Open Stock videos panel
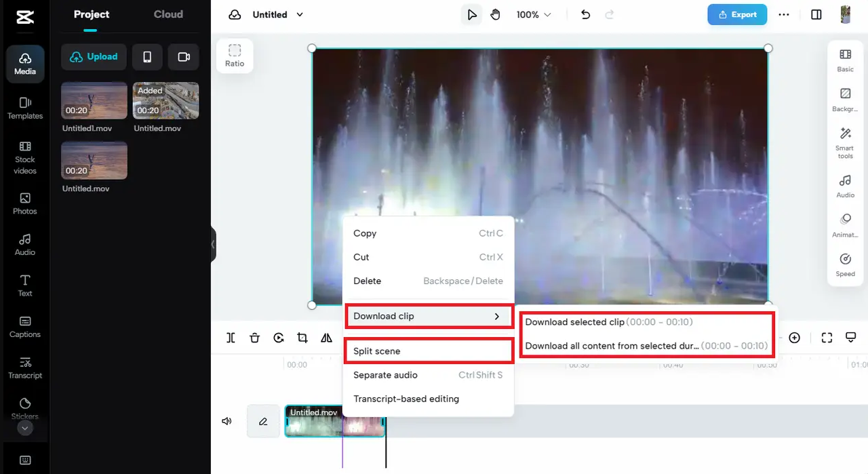This screenshot has width=868, height=474. pyautogui.click(x=25, y=157)
